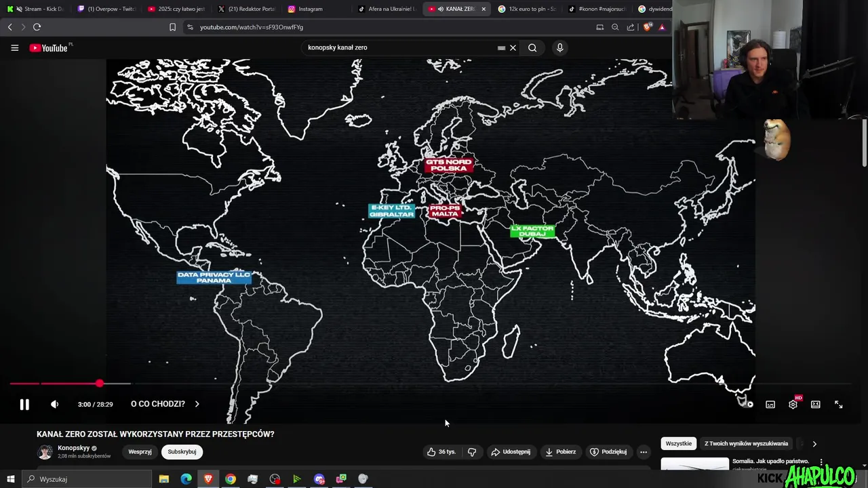Share the page via address bar icon
The width and height of the screenshot is (868, 488).
click(631, 27)
